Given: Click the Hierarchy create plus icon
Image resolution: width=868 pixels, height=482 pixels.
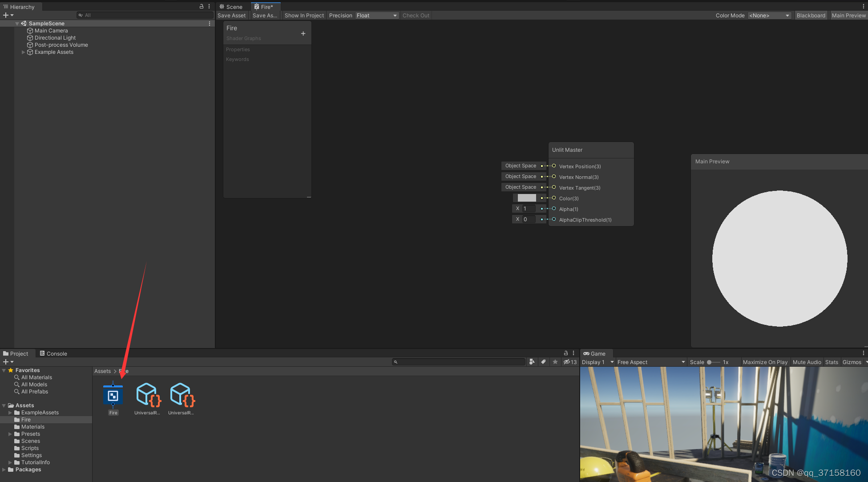Looking at the screenshot, I should 6,15.
